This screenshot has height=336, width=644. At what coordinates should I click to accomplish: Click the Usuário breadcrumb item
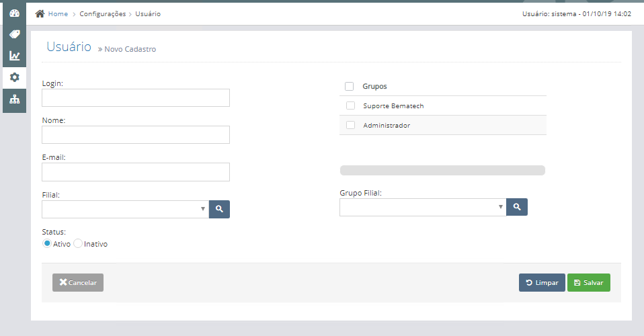click(x=148, y=13)
